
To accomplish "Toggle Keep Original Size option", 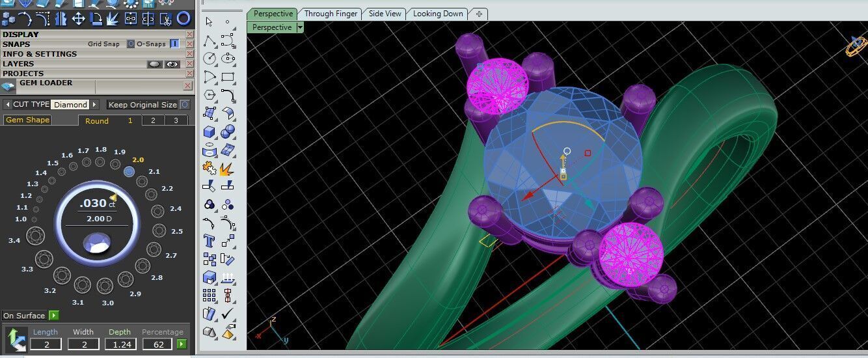I will 184,104.
